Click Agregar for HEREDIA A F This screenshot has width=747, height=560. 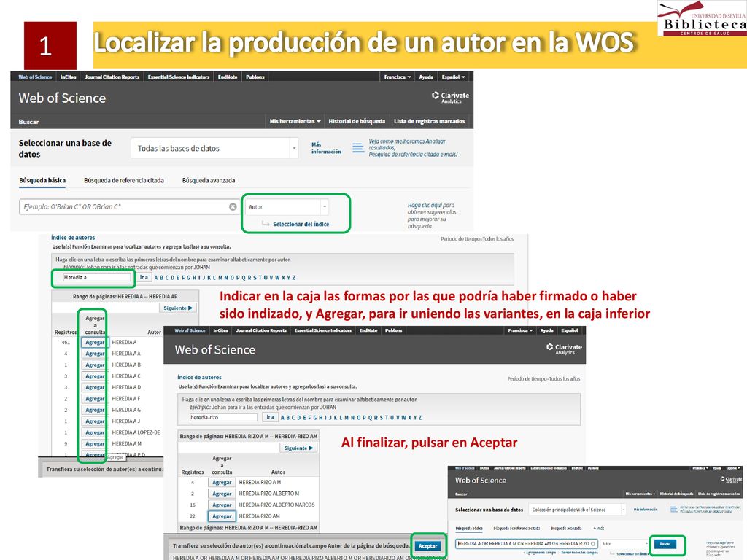point(95,399)
